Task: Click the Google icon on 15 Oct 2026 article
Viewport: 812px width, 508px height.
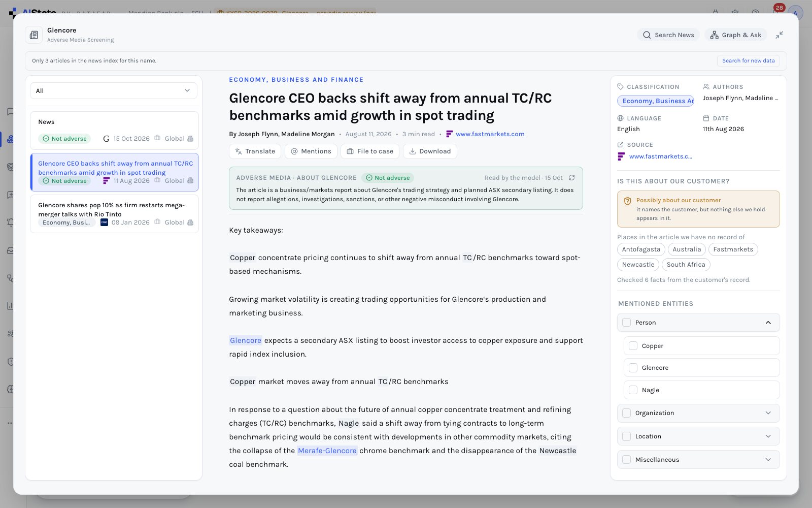Action: 106,139
